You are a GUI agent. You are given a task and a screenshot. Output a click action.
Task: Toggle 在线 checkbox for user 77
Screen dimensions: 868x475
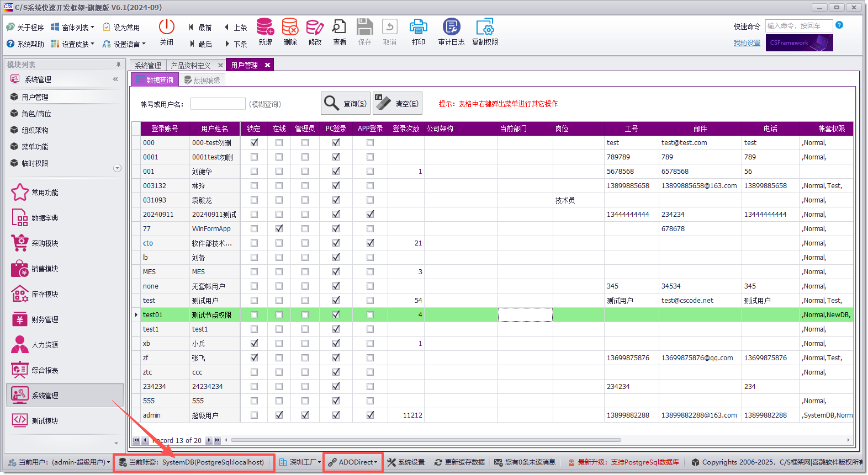point(279,228)
